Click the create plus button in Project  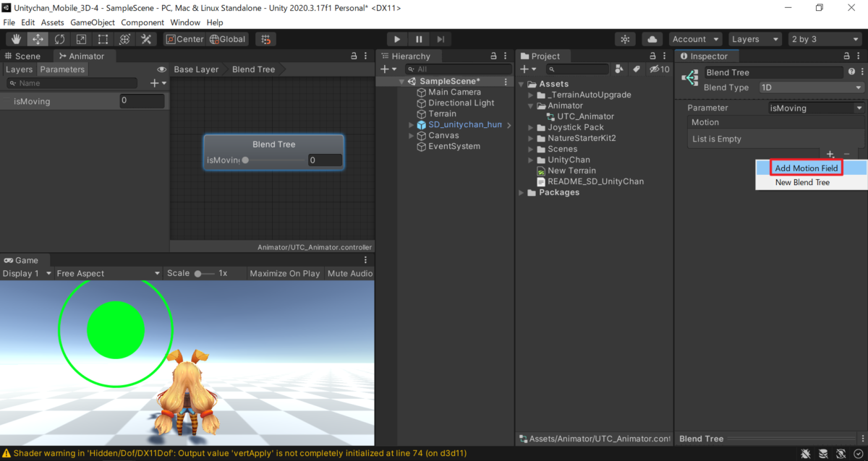[x=527, y=69]
